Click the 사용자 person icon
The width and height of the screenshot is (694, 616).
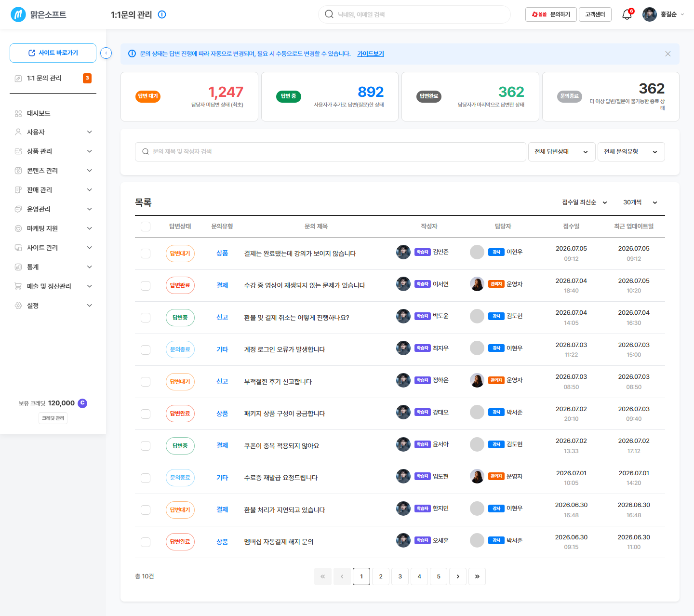pyautogui.click(x=18, y=132)
